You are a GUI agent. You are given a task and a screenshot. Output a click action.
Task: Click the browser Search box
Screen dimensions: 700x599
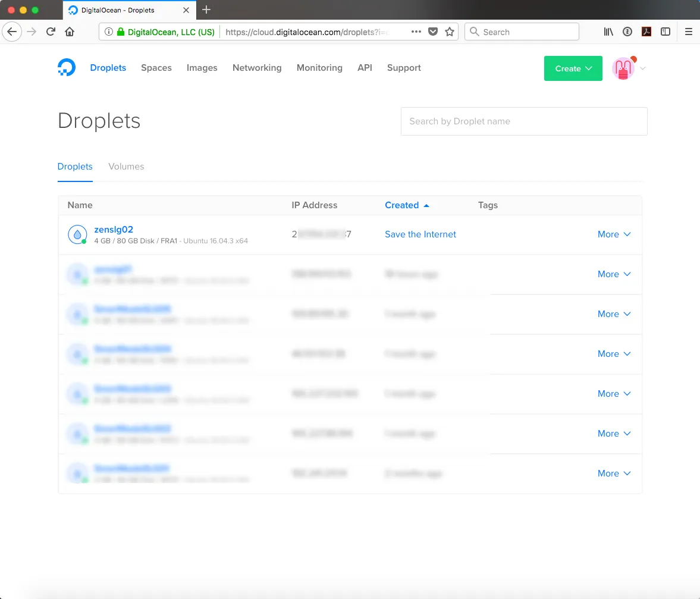(522, 32)
